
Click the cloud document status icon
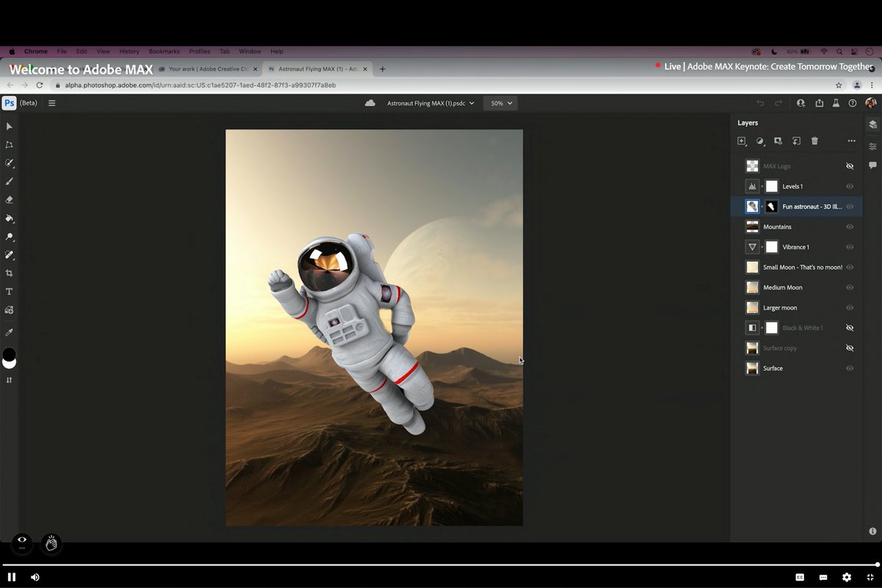(370, 103)
